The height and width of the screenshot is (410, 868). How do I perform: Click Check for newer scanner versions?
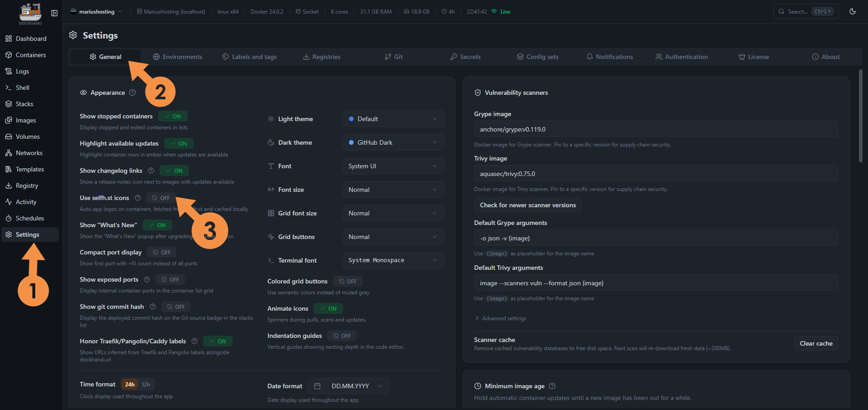(528, 205)
